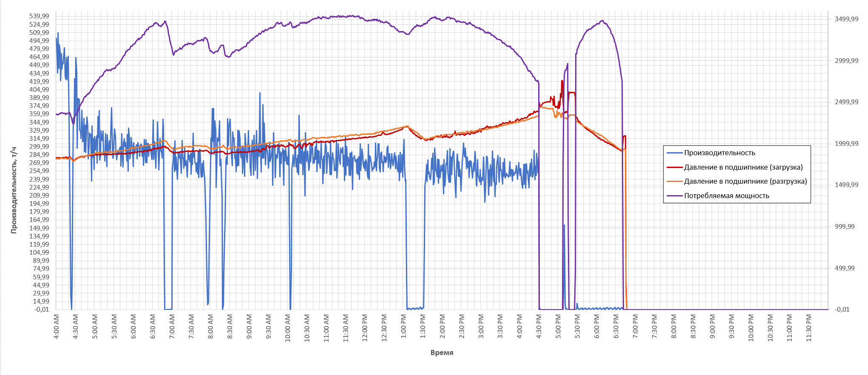Select the Время horizontal axis title
Screen dimensions: 868x375
(x=442, y=353)
